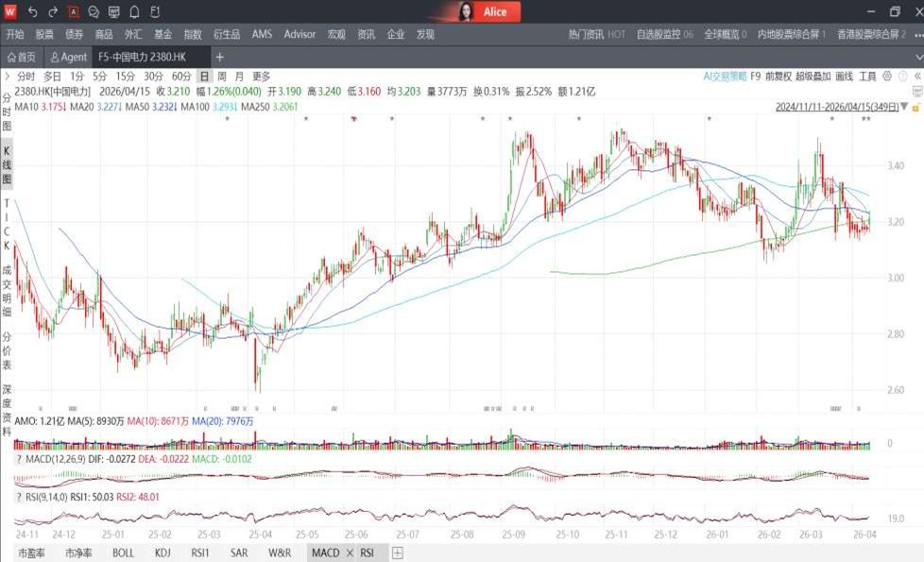
Task: Select the 60分 timeframe
Action: click(x=181, y=77)
